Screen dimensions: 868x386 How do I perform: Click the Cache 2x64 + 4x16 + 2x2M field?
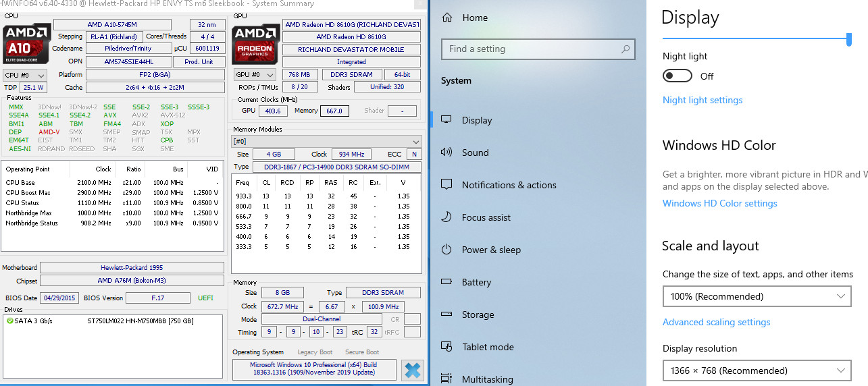click(155, 88)
